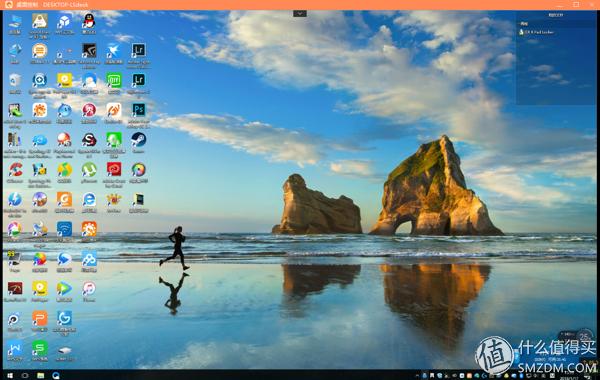This screenshot has width=600, height=380.
Task: Expand the remote control toolbar chevron at top
Action: 300,13
